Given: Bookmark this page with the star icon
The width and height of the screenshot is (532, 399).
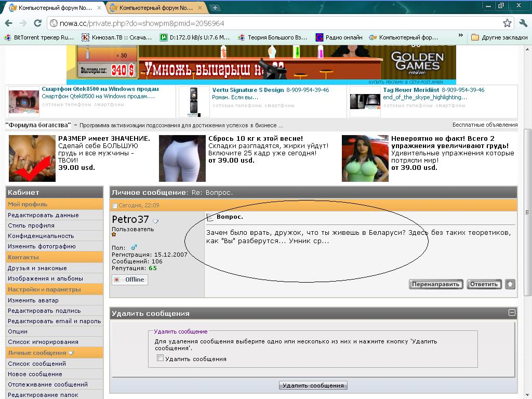Looking at the screenshot, I should click(507, 23).
